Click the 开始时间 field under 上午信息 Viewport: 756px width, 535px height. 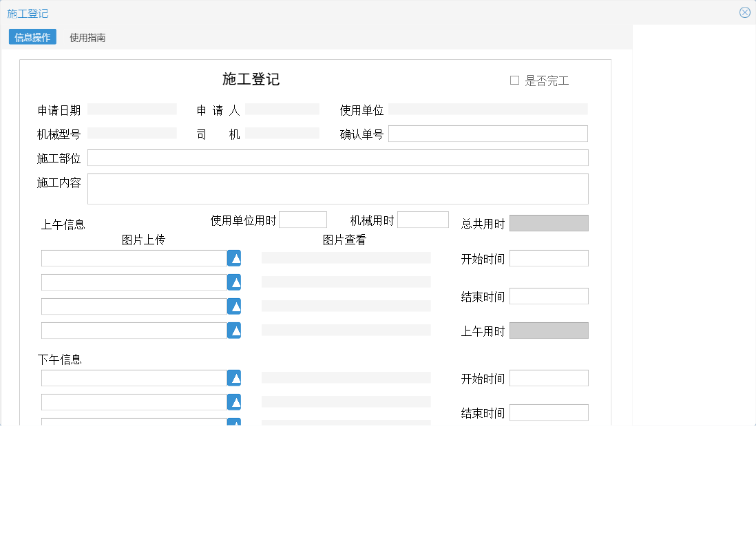point(549,258)
